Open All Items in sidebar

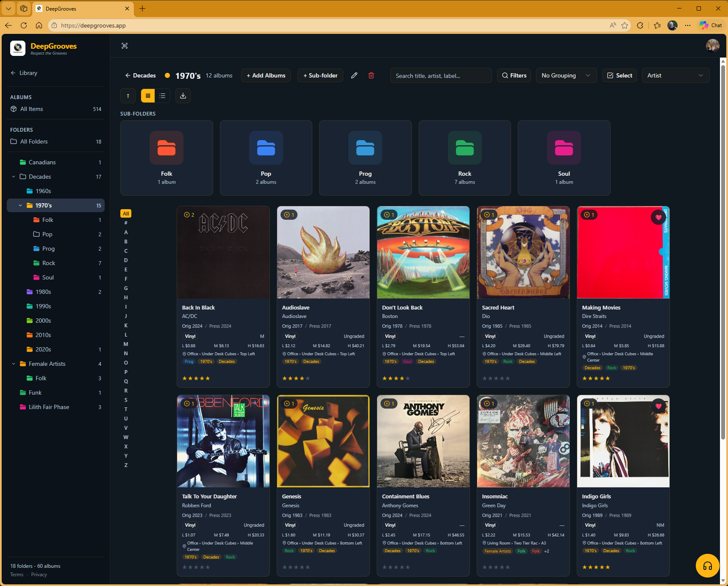pyautogui.click(x=56, y=109)
